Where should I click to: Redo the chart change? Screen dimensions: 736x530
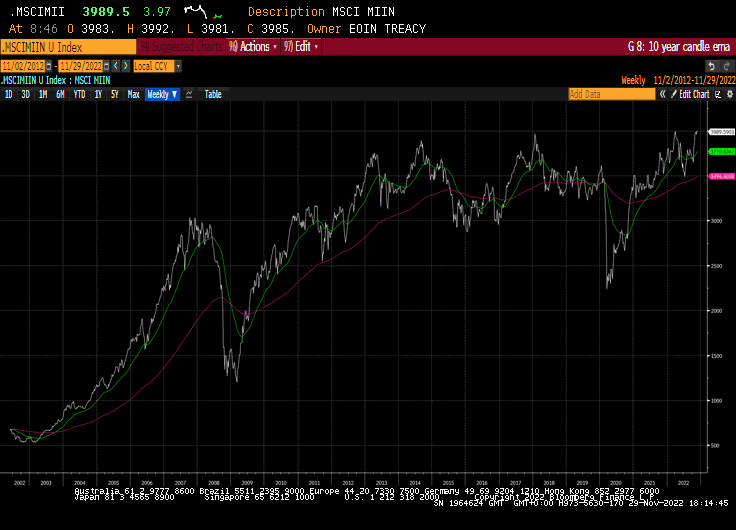pos(726,66)
